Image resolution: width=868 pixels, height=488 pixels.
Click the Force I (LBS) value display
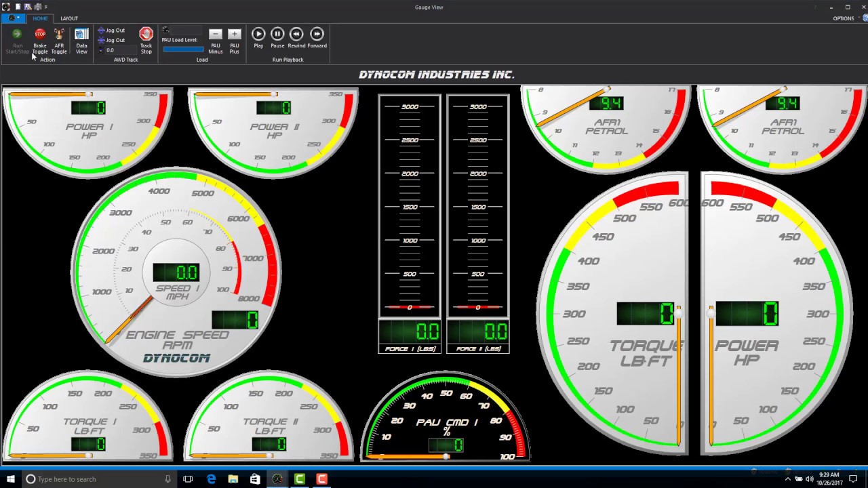click(x=409, y=331)
